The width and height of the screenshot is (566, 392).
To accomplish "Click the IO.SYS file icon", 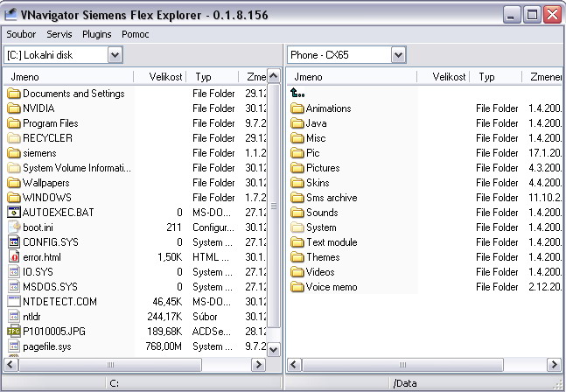I will 14,272.
